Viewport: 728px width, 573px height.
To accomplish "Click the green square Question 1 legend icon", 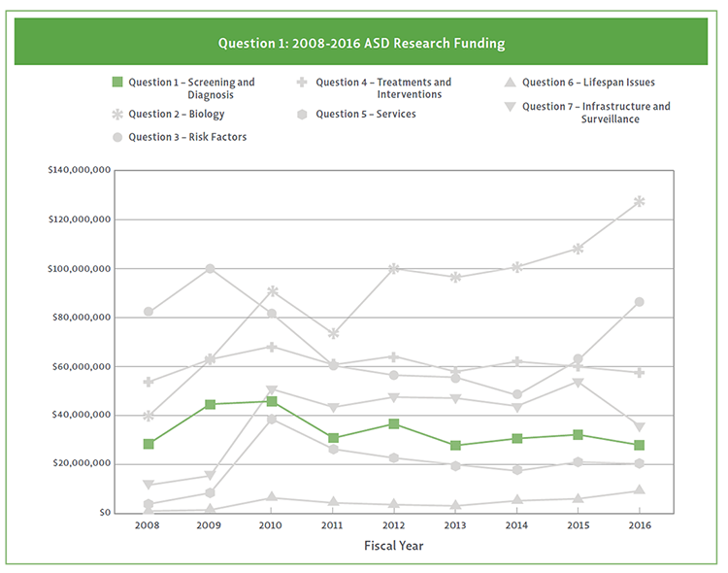I will pos(117,83).
